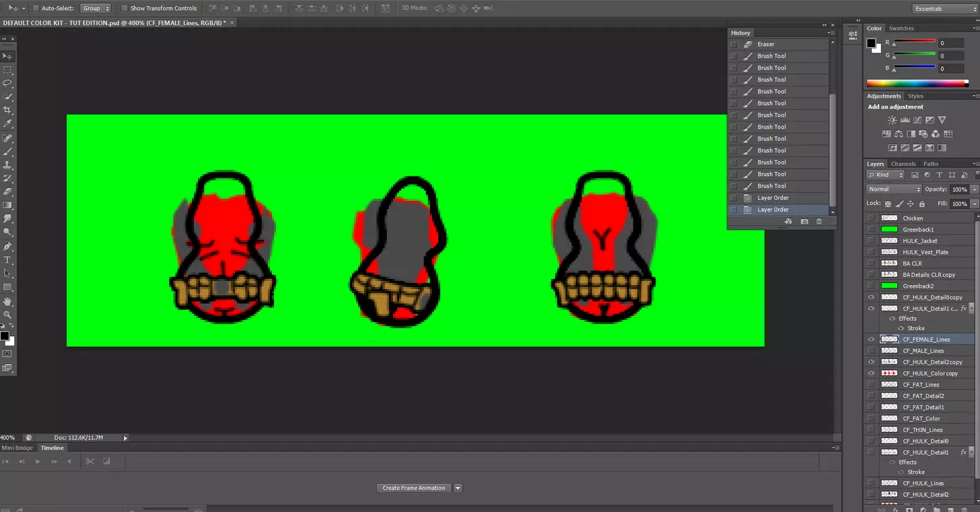Switch to the Swatches tab
Screen dimensions: 980x512
click(x=901, y=28)
